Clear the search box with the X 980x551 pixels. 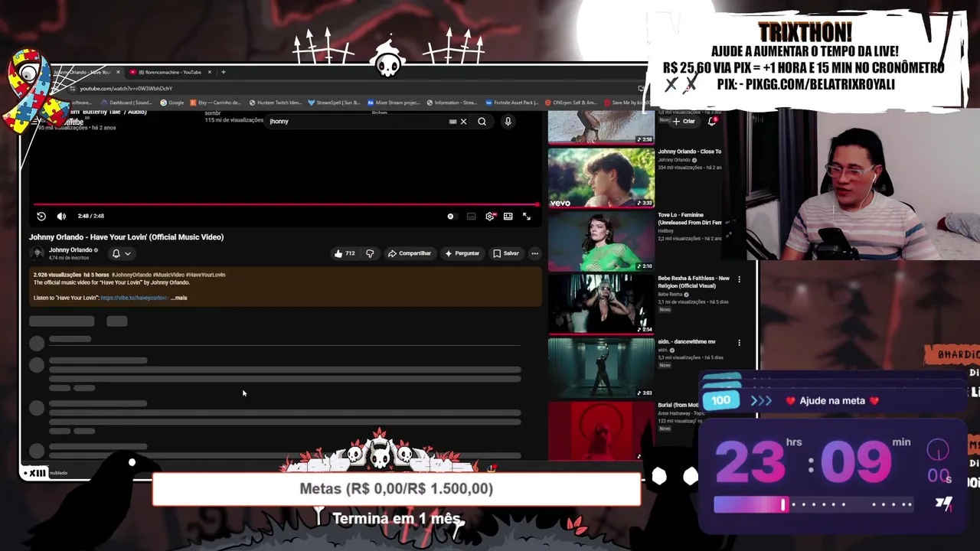pyautogui.click(x=463, y=122)
